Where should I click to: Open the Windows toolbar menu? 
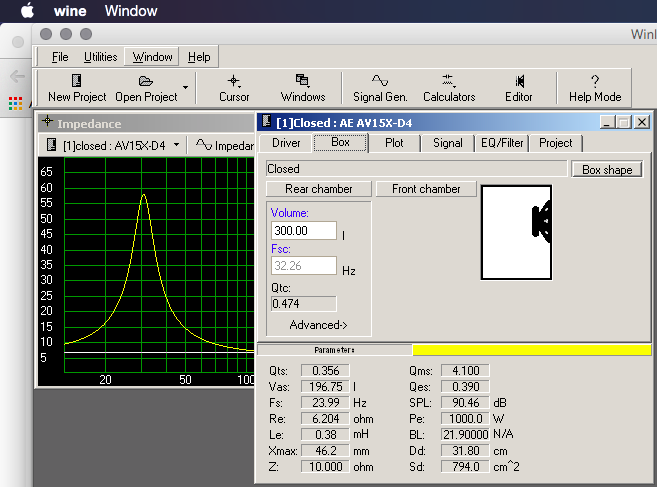[x=303, y=88]
